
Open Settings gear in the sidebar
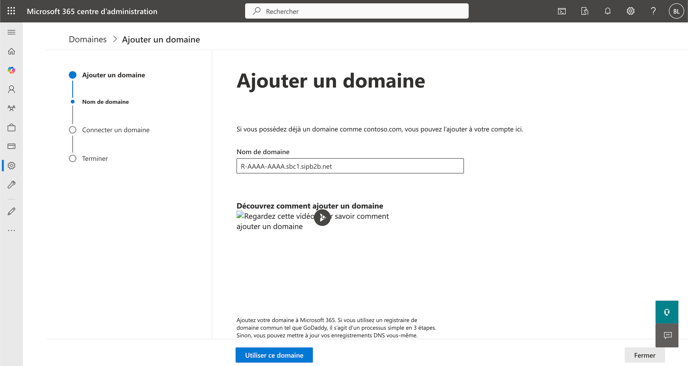coord(11,165)
